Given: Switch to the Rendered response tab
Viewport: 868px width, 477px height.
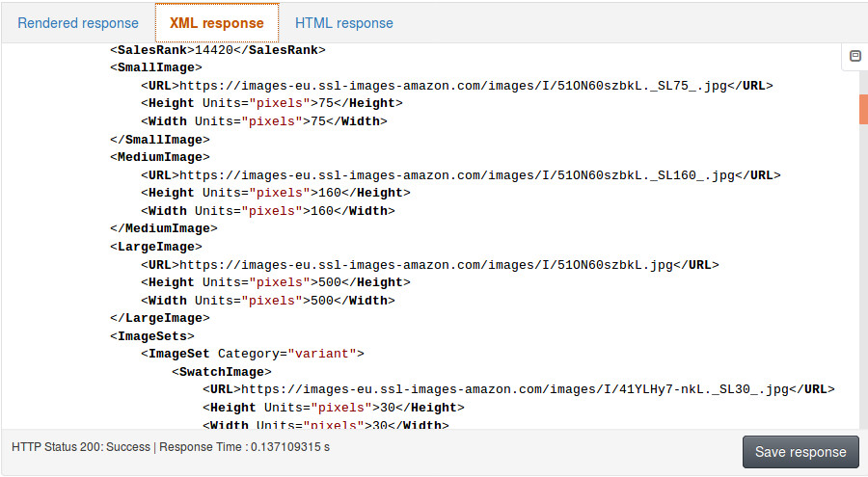Looking at the screenshot, I should 78,23.
